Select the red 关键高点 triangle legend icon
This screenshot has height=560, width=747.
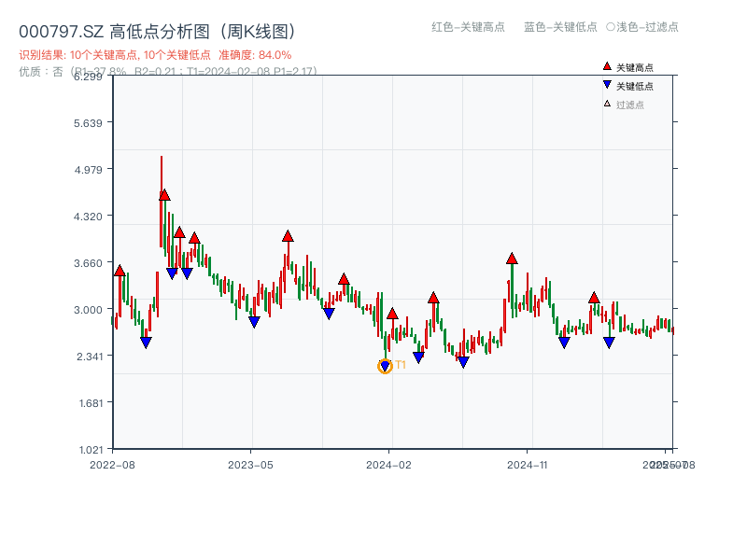(605, 66)
